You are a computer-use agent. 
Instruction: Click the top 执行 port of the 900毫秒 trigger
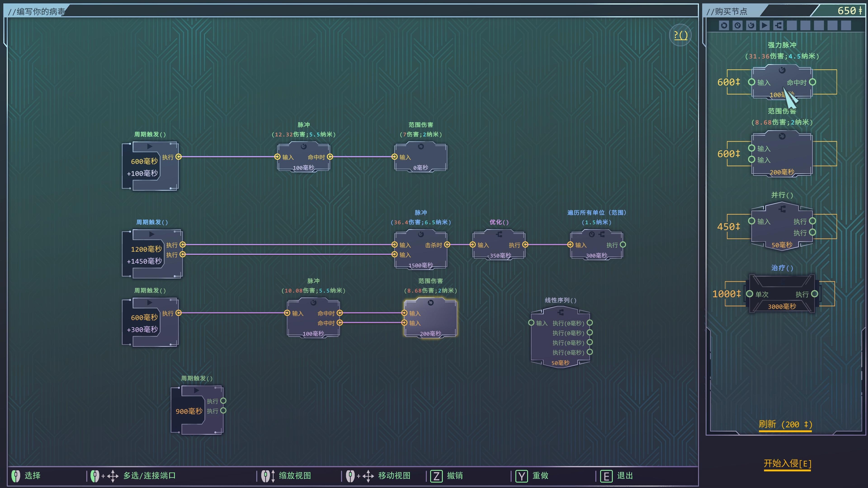tap(223, 401)
